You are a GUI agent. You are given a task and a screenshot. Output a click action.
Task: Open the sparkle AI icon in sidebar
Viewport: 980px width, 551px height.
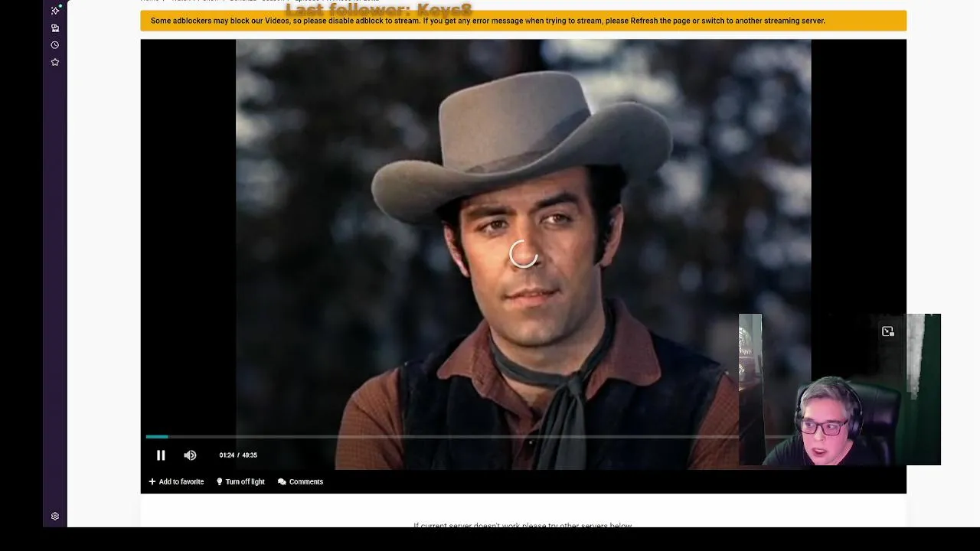click(55, 10)
